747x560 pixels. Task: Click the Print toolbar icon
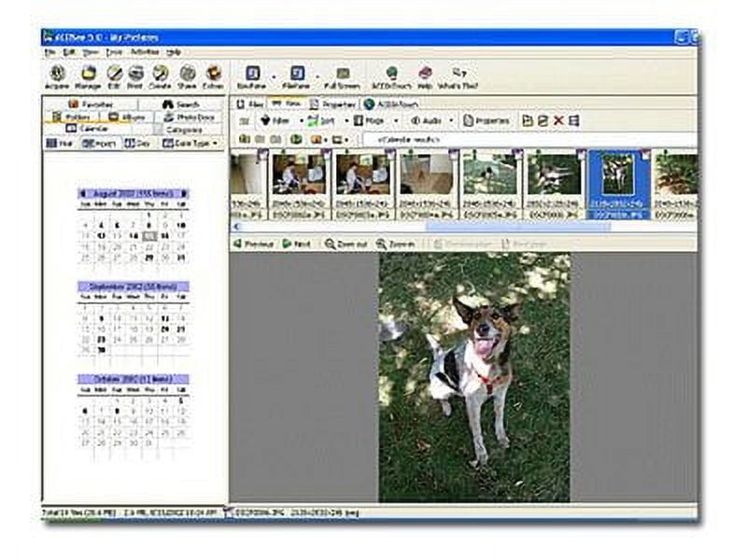pyautogui.click(x=136, y=75)
